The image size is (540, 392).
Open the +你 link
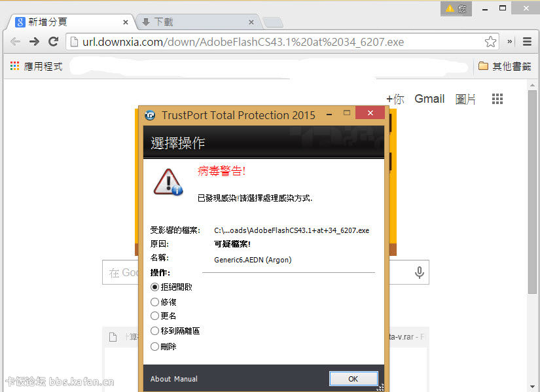tap(395, 99)
